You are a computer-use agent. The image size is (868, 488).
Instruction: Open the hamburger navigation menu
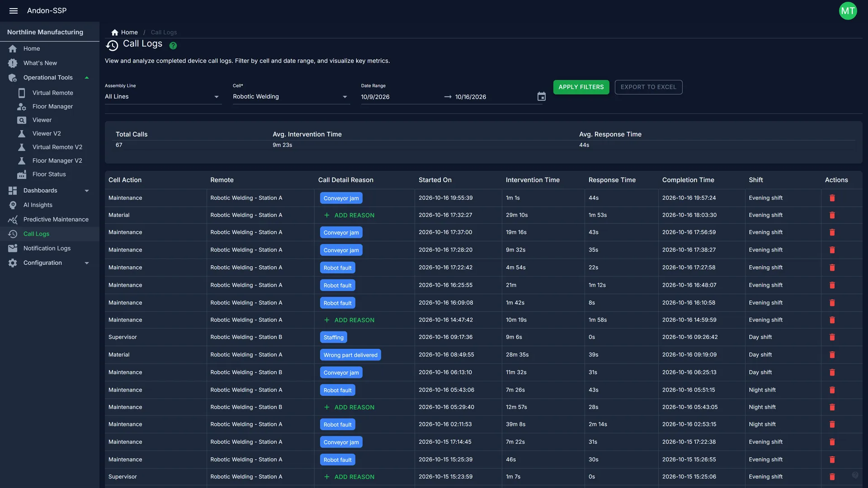[x=14, y=10]
